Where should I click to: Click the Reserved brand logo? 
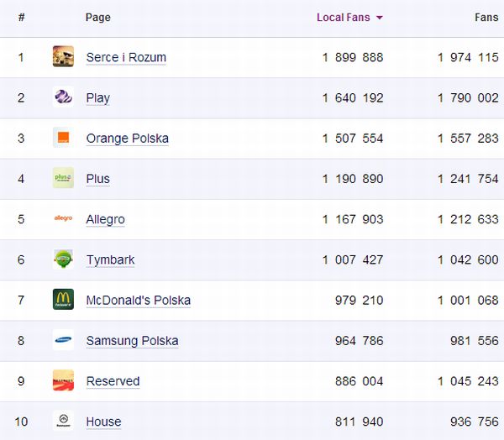(63, 380)
